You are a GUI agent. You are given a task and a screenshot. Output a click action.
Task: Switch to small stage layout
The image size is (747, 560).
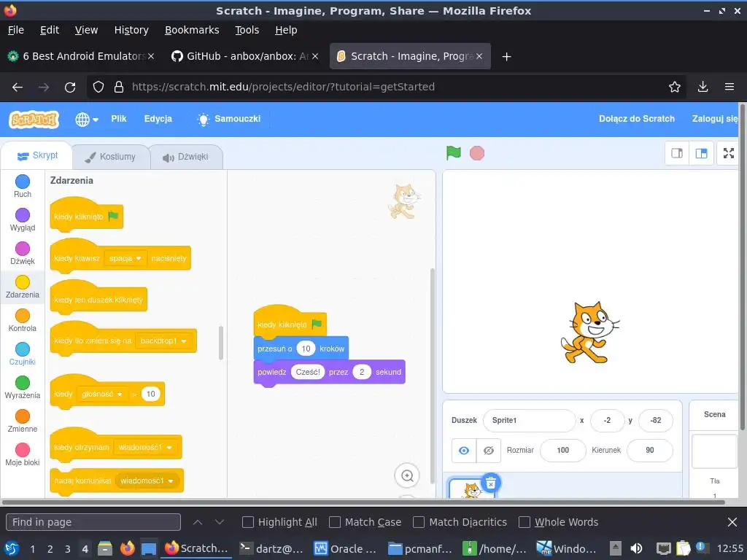(x=677, y=153)
